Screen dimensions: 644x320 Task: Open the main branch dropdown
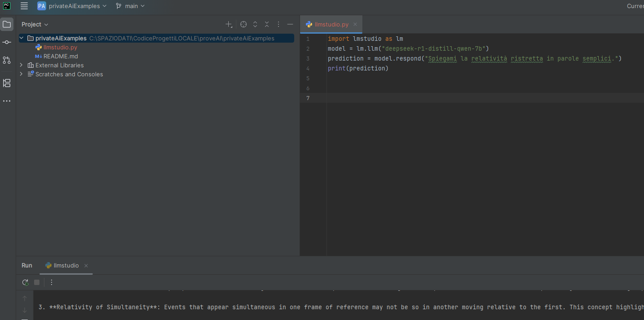point(131,6)
